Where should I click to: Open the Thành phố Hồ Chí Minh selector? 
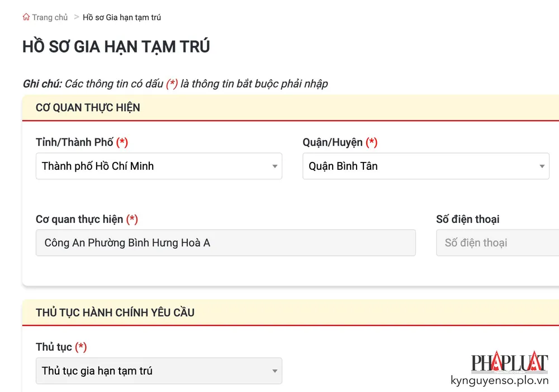159,166
